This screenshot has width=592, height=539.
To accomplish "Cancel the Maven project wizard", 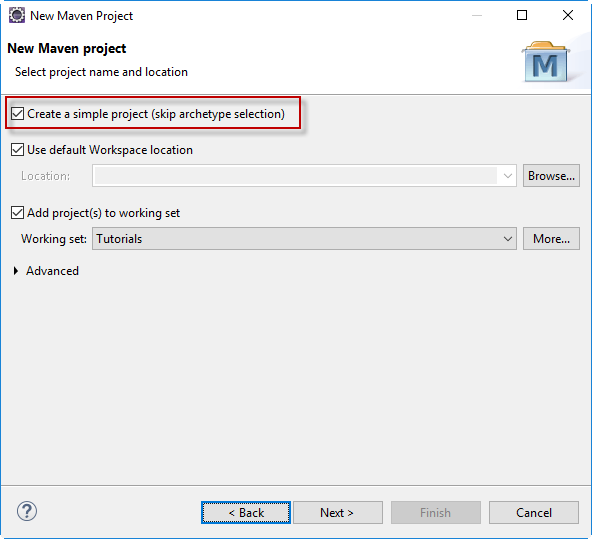I will tap(533, 513).
